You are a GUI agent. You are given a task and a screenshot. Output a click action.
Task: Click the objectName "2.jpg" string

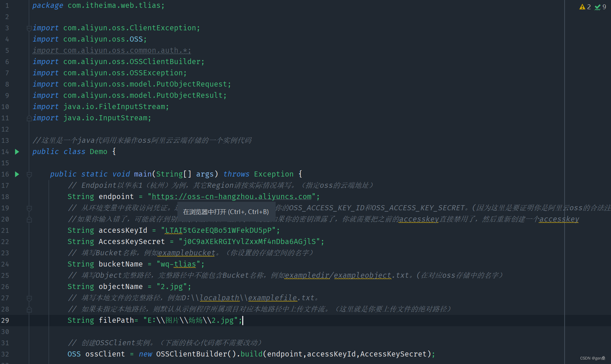click(x=172, y=287)
